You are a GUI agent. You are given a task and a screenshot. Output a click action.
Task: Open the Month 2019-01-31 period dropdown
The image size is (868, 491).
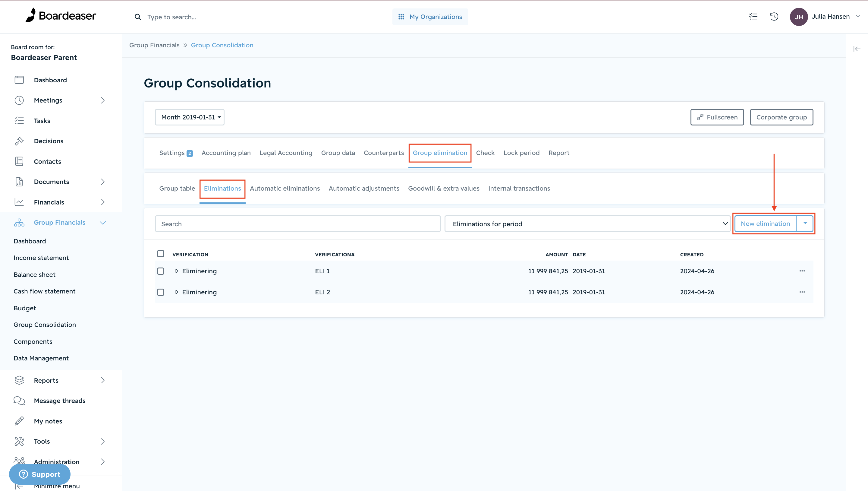[x=190, y=117]
